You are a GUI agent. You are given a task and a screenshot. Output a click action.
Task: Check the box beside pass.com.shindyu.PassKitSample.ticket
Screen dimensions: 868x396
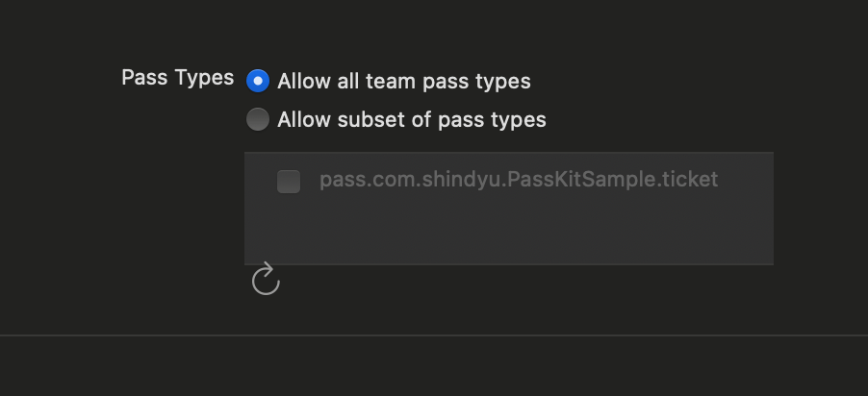tap(289, 181)
